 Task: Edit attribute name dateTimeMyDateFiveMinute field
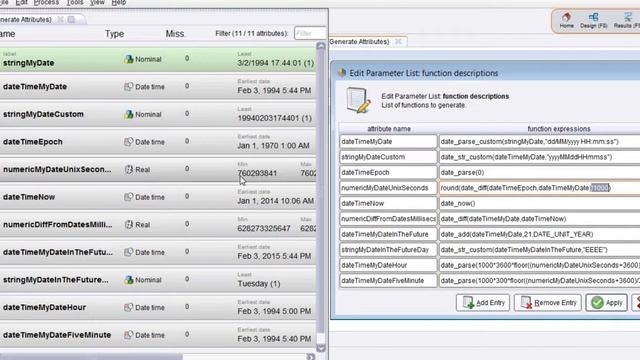388,281
